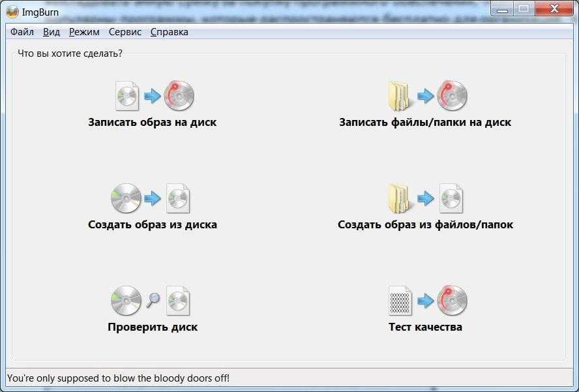
Task: Open the Сервис menu
Action: 125,32
